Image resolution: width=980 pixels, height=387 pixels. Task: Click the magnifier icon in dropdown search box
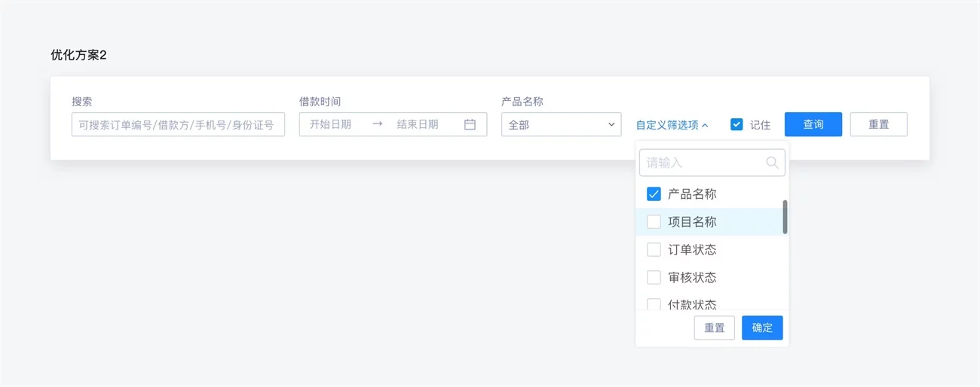771,163
